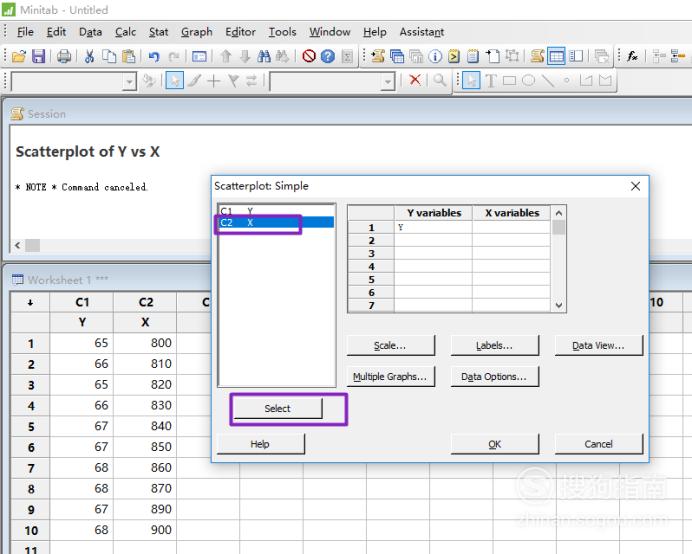The image size is (692, 554).
Task: Click the Select button
Action: [x=278, y=408]
